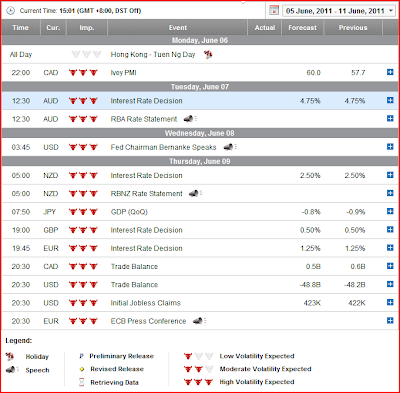The width and height of the screenshot is (400, 393).
Task: Click importance bulls for Initial Jobless Claims
Action: point(83,303)
